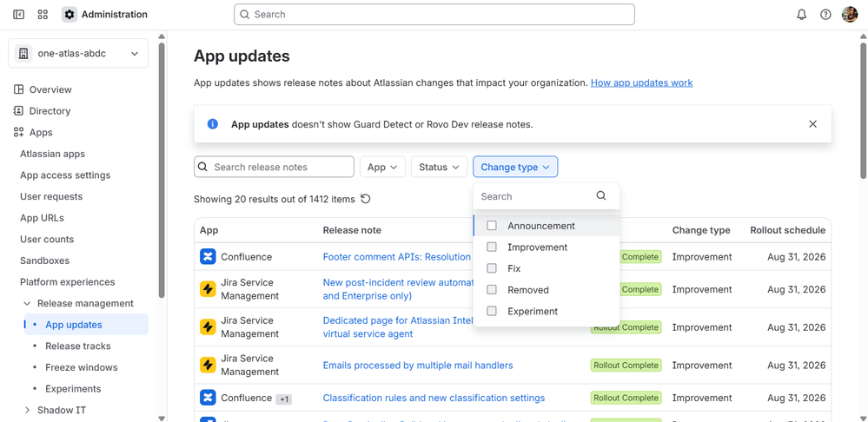
Task: Click the Directory sidebar icon
Action: [x=18, y=111]
